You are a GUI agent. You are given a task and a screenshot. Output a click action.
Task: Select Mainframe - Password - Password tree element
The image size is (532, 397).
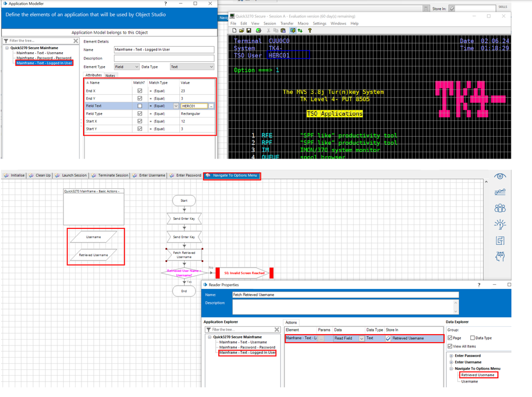pyautogui.click(x=44, y=58)
